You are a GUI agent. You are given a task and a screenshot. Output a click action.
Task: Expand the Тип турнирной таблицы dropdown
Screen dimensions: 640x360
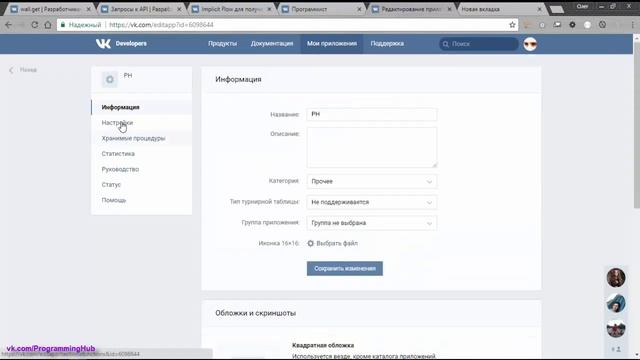click(371, 202)
